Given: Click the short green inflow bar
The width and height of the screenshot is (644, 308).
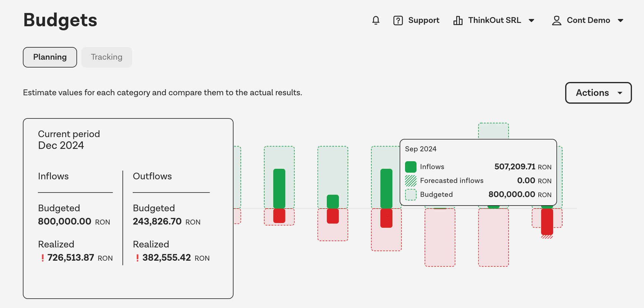Looking at the screenshot, I should (x=333, y=202).
